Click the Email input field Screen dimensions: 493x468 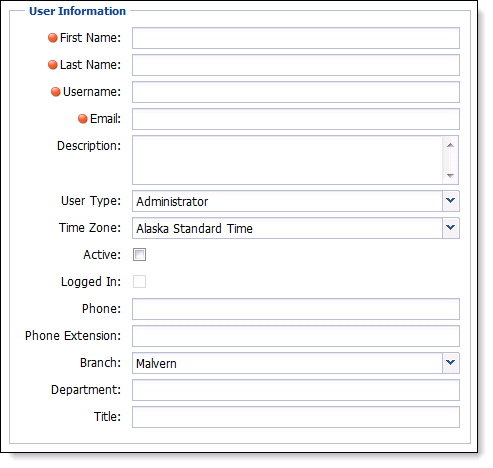click(x=296, y=119)
